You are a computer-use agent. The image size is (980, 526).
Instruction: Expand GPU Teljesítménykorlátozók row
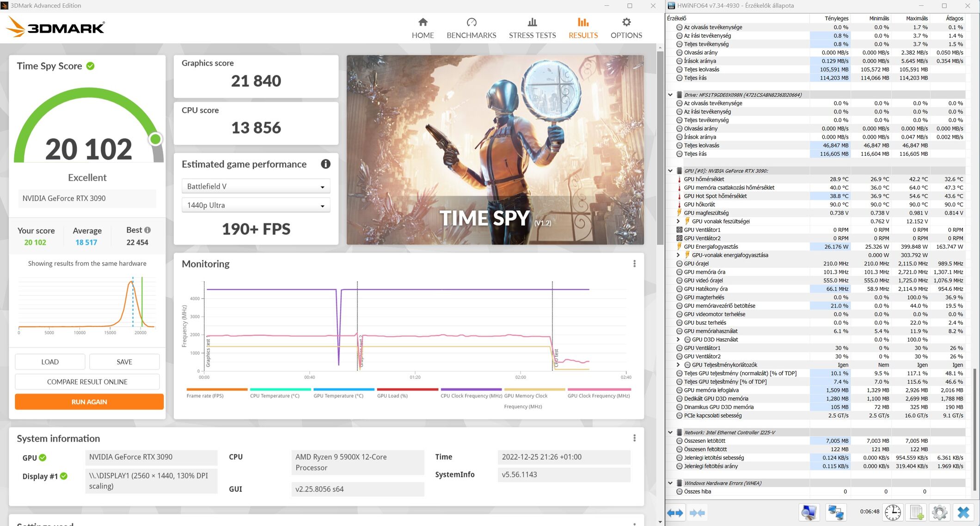(x=678, y=365)
